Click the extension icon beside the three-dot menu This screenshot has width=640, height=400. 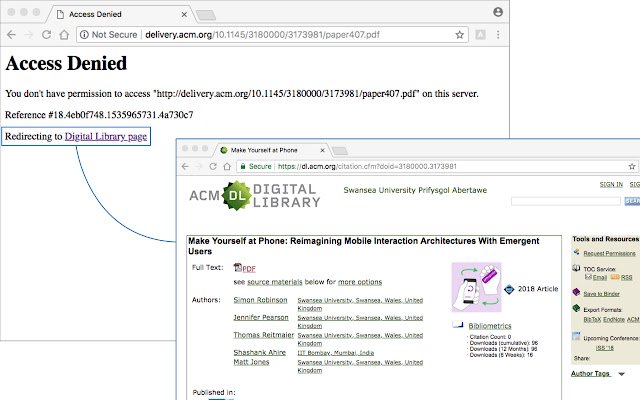pos(480,35)
